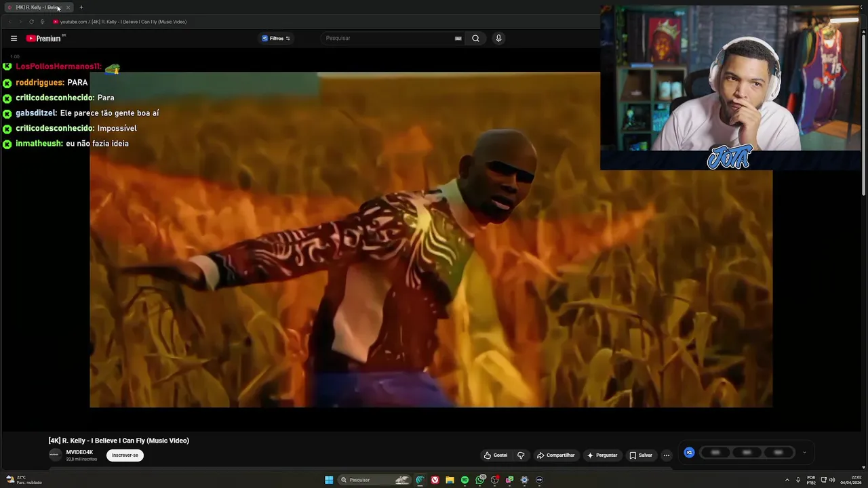Click the taskbar Pesquisar search box
868x488 pixels.
pyautogui.click(x=375, y=480)
